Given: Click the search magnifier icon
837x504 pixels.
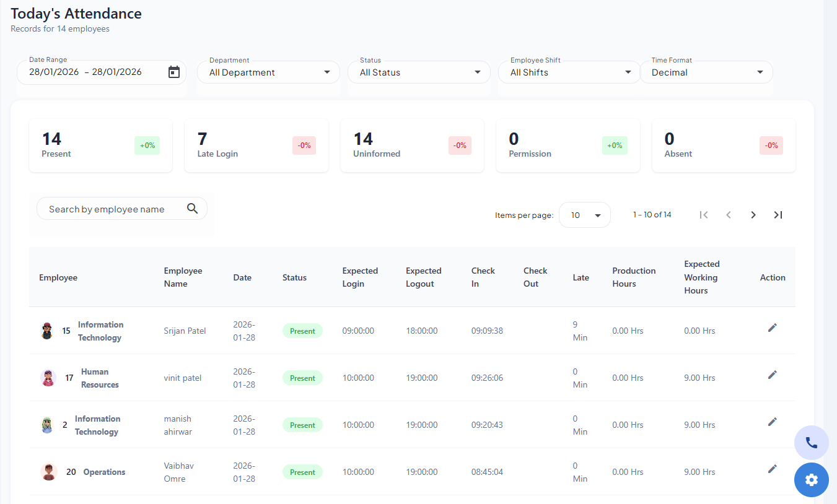Looking at the screenshot, I should (192, 209).
